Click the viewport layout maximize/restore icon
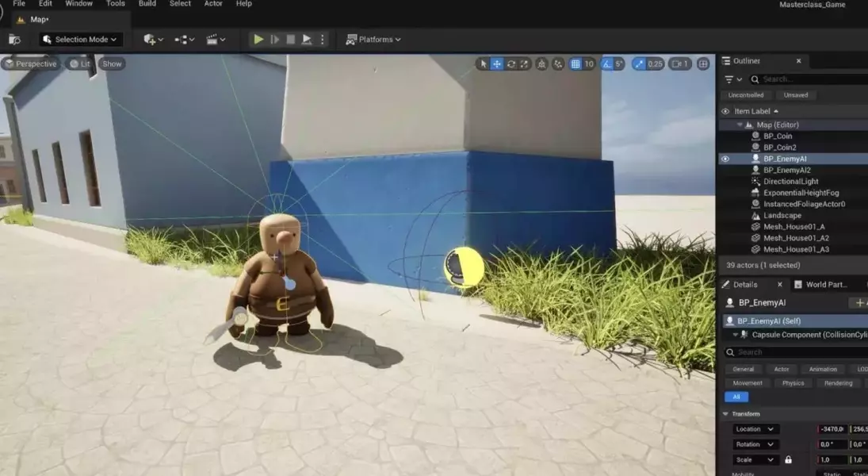 click(x=703, y=63)
